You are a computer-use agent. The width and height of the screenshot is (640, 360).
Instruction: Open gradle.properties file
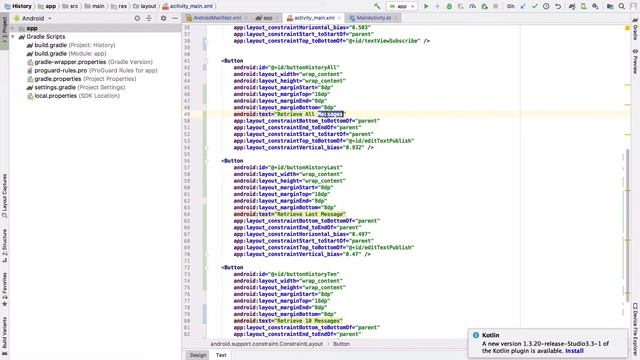81,79
